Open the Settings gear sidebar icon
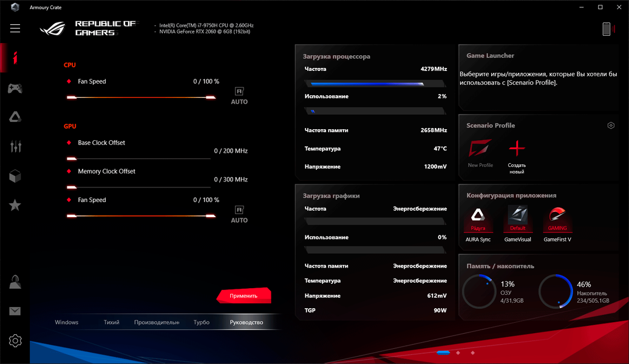Viewport: 629px width, 364px height. [15, 341]
